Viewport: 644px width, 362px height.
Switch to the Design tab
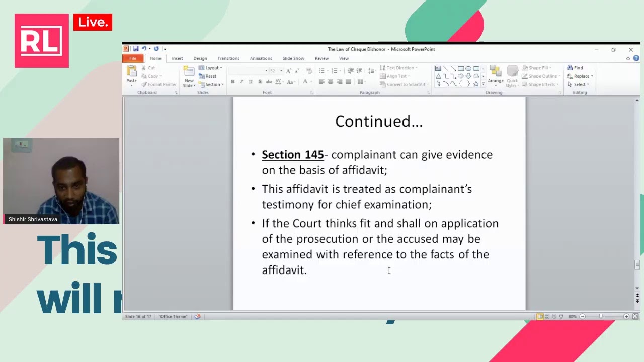click(200, 58)
